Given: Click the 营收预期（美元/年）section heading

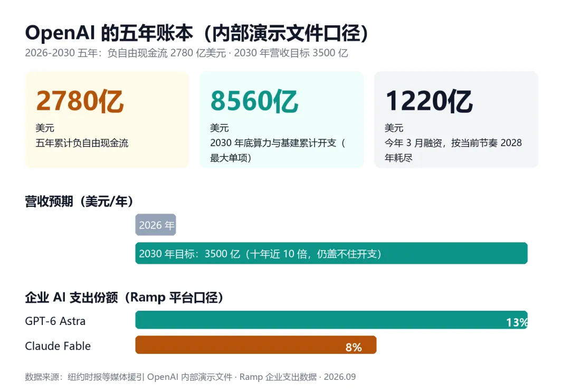Looking at the screenshot, I should [x=79, y=201].
